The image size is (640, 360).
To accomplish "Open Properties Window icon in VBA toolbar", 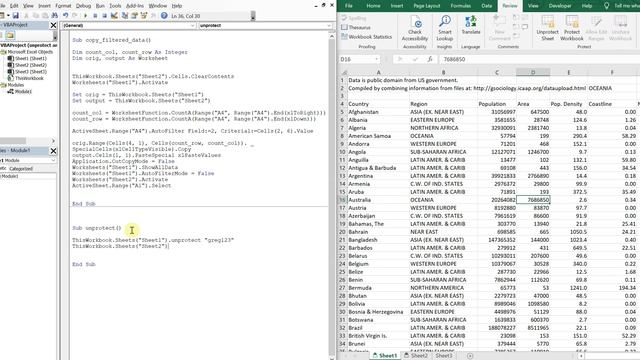I will 134,16.
